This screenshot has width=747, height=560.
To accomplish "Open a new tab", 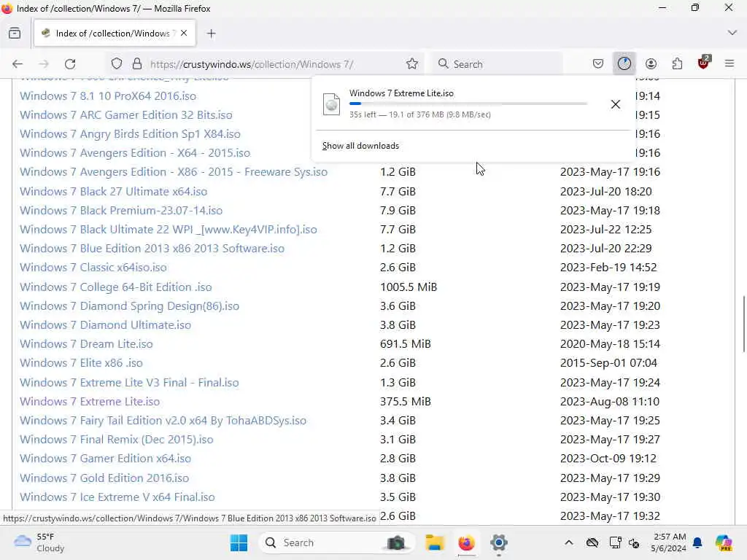I will (x=211, y=34).
